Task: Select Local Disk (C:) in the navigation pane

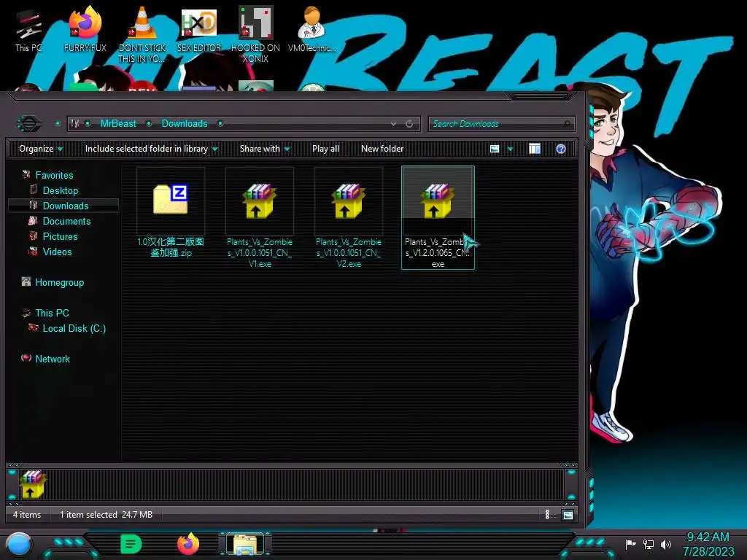Action: (x=74, y=328)
